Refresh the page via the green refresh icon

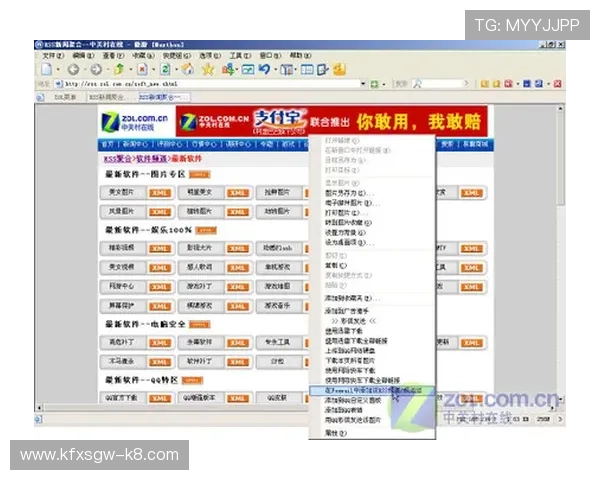(165, 69)
